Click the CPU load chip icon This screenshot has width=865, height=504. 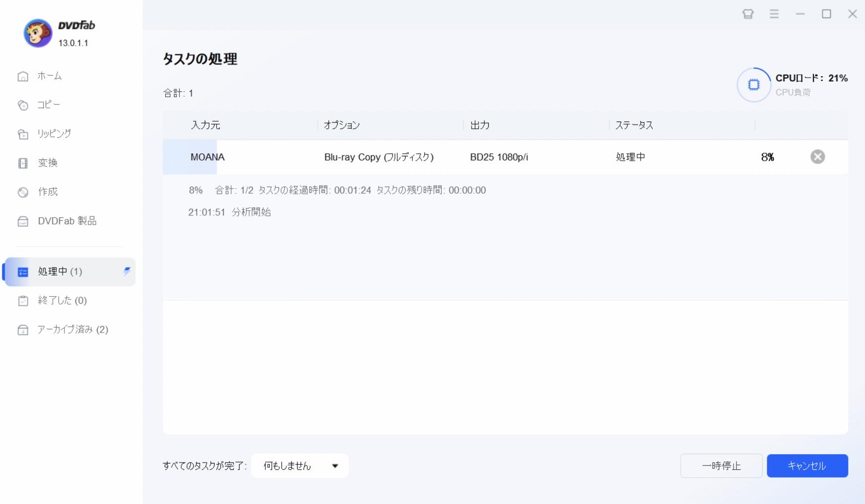tap(754, 85)
